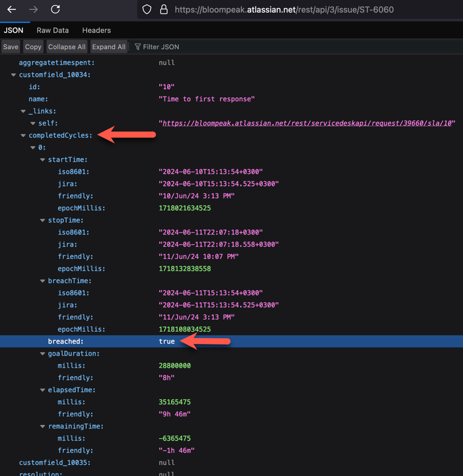The height and width of the screenshot is (476, 463).
Task: Open the Headers tab
Action: click(x=96, y=30)
